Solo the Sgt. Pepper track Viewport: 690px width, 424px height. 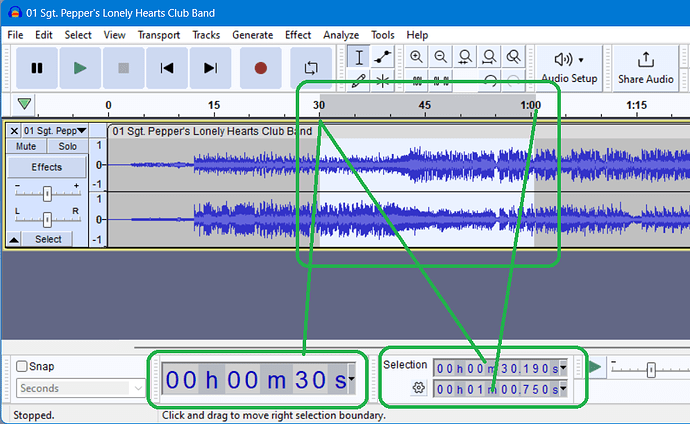67,147
